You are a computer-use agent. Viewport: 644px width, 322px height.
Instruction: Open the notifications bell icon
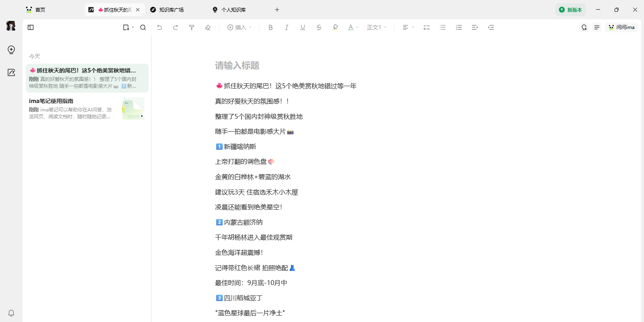pos(11,313)
